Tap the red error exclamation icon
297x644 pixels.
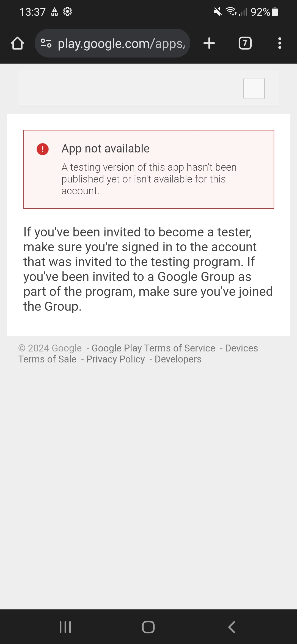[43, 149]
